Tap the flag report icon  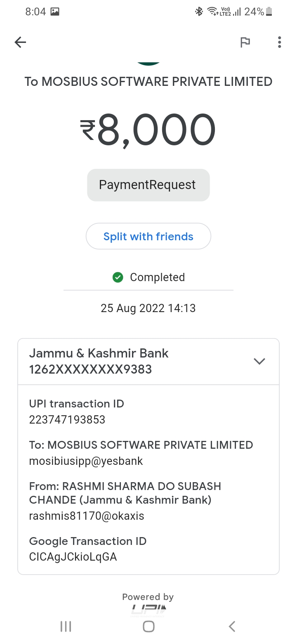[245, 42]
